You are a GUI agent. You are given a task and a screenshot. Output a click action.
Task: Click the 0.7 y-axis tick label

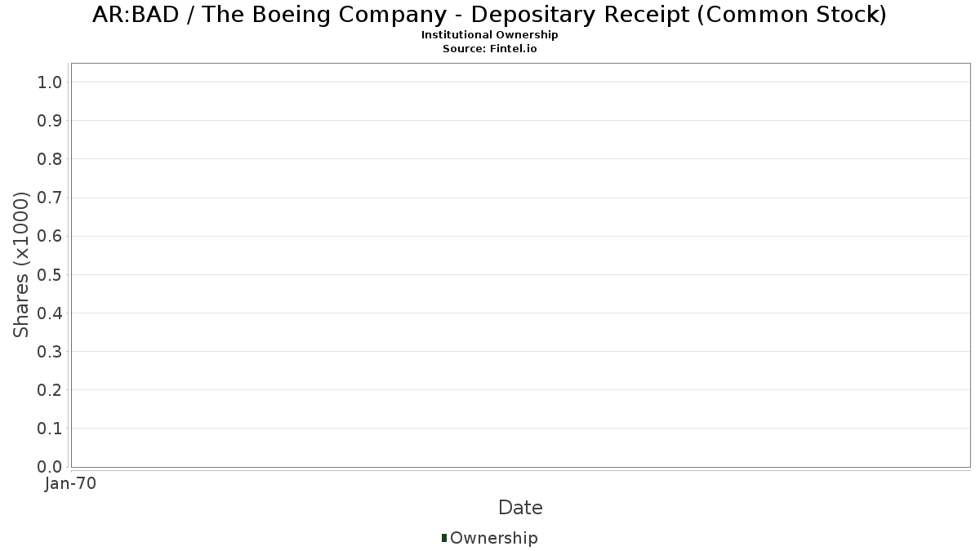click(50, 198)
